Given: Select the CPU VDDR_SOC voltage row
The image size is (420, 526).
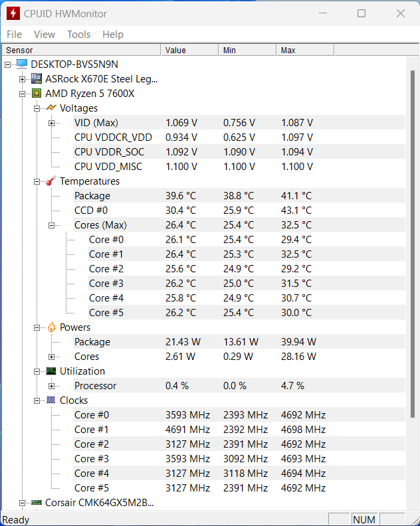Looking at the screenshot, I should (x=239, y=151).
